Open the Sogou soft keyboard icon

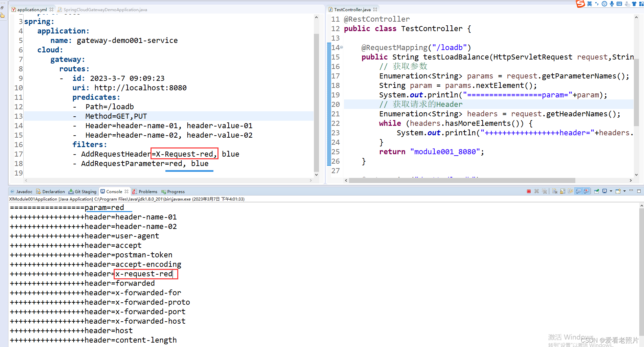tap(619, 4)
